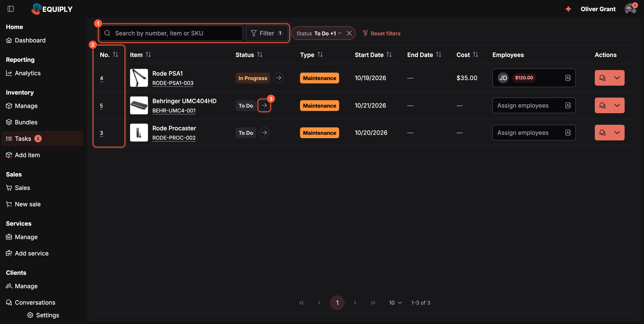The width and height of the screenshot is (644, 324).
Task: Open Oliver Grant's profile avatar
Action: pos(630,9)
